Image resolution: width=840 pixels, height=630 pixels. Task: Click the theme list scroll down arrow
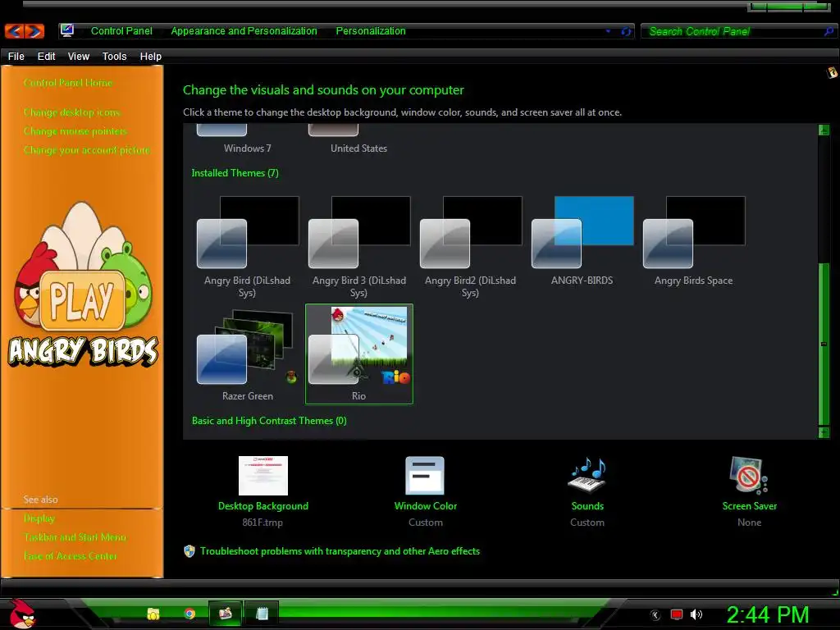(824, 431)
